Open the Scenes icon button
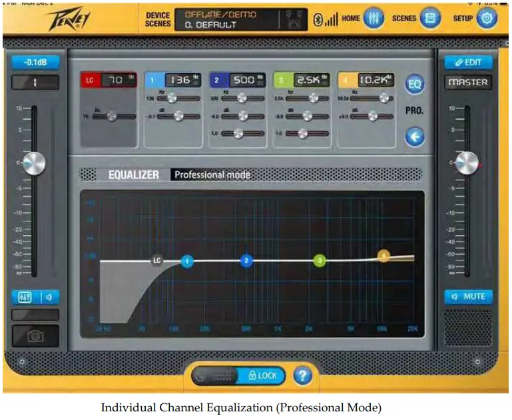Viewport: 512px width, 420px height. pos(430,18)
